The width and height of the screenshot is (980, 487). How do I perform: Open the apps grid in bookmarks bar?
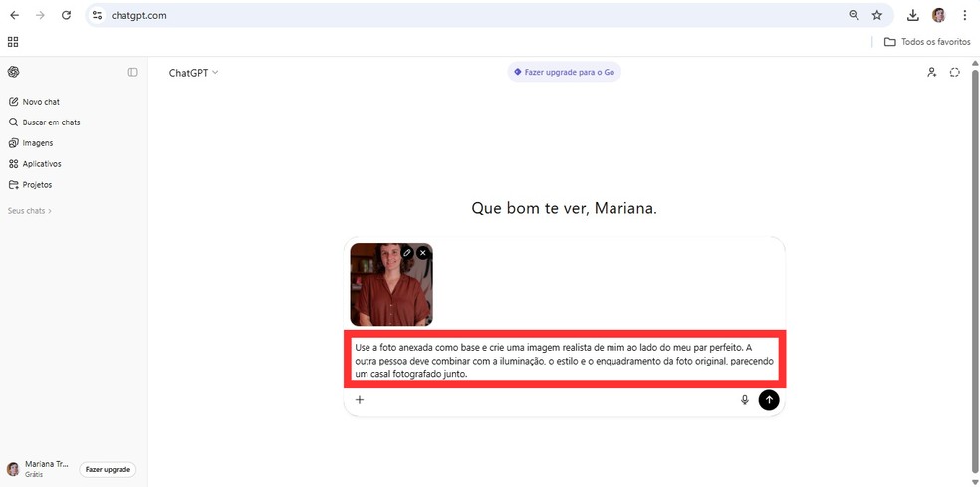[x=13, y=42]
